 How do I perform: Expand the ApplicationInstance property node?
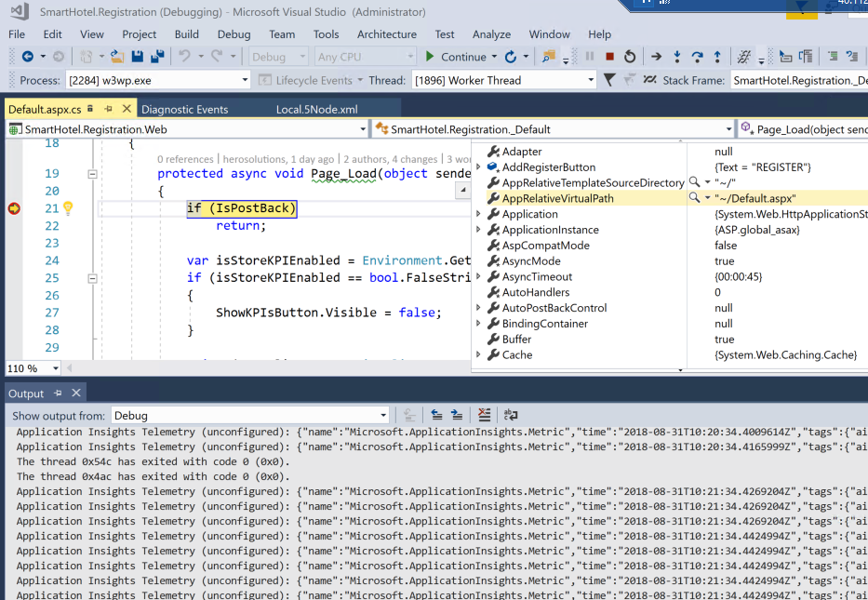(479, 229)
